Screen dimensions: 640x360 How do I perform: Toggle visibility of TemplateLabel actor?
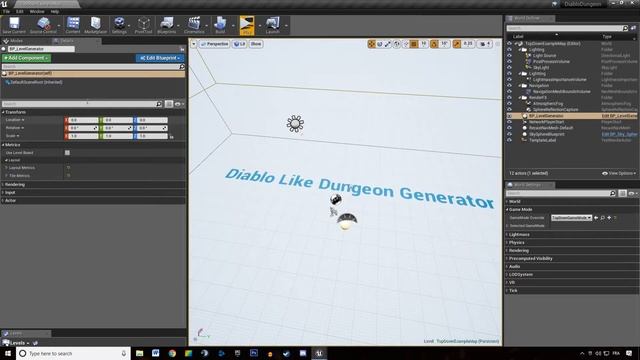tap(509, 140)
